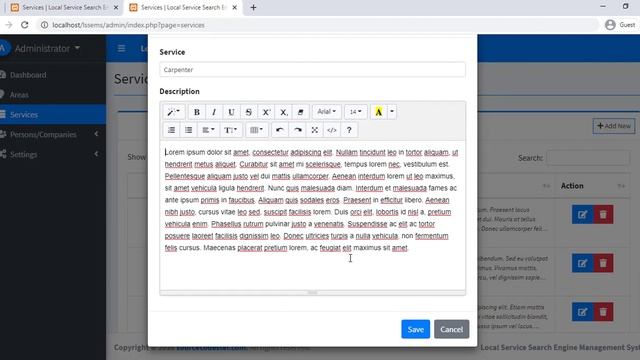Go forward in browser history
The width and height of the screenshot is (640, 360).
pos(9,25)
